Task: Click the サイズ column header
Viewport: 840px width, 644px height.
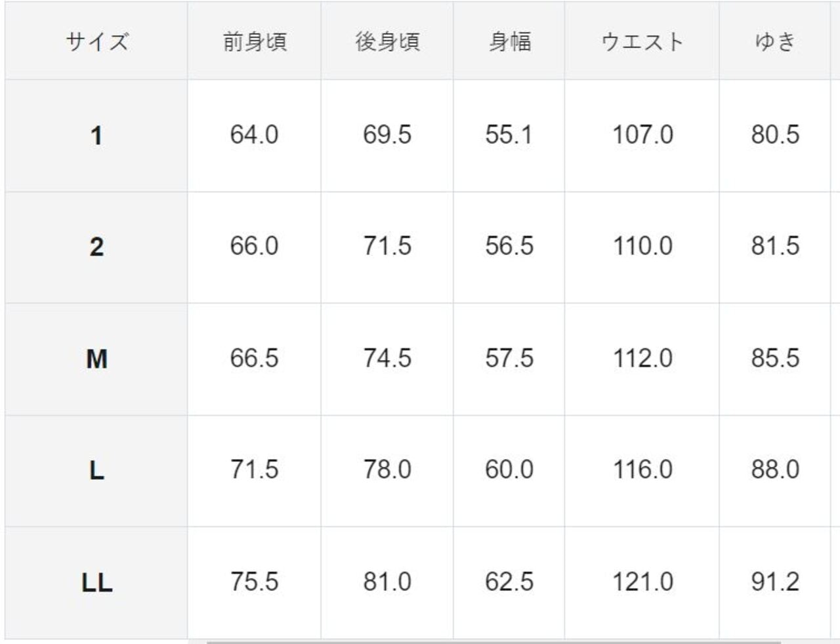Action: tap(96, 42)
